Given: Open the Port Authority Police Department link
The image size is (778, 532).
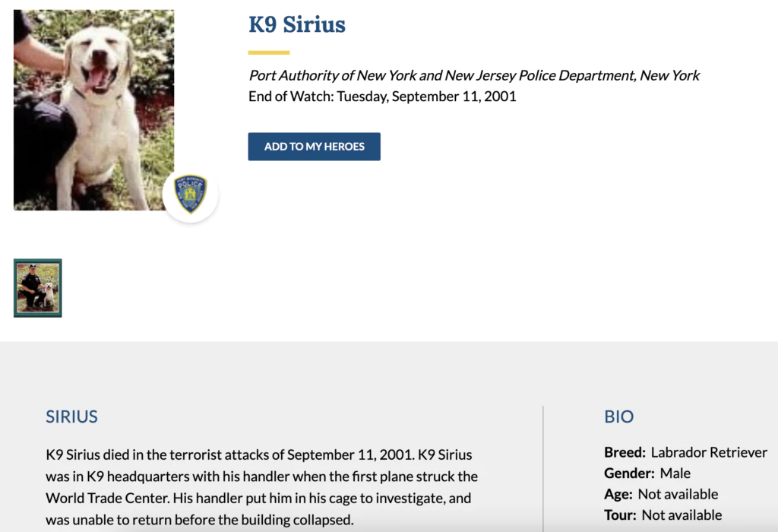Looking at the screenshot, I should point(441,75).
